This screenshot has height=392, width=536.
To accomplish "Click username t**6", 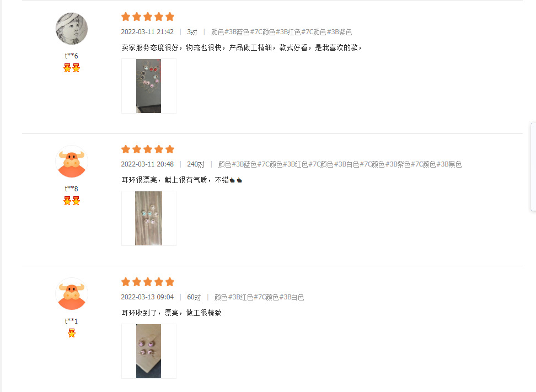I will coord(72,56).
